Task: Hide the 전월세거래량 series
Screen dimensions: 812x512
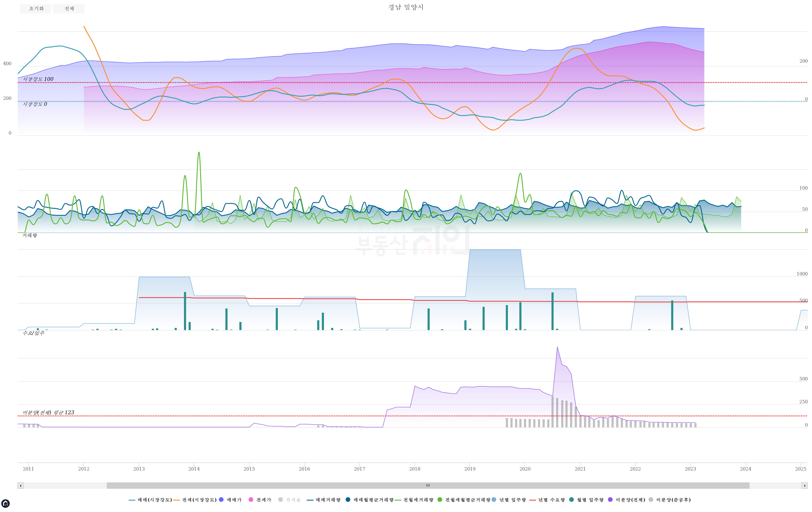Action: 418,500
